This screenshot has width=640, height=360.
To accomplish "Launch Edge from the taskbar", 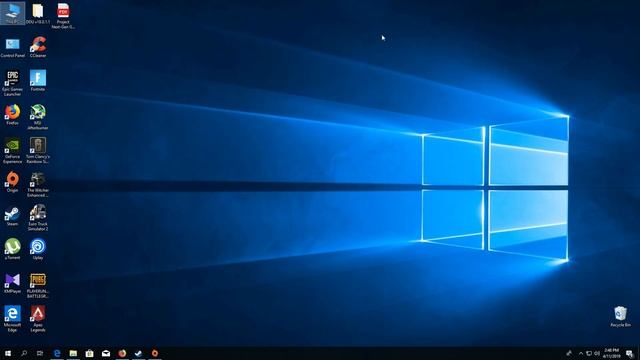I will pyautogui.click(x=57, y=353).
